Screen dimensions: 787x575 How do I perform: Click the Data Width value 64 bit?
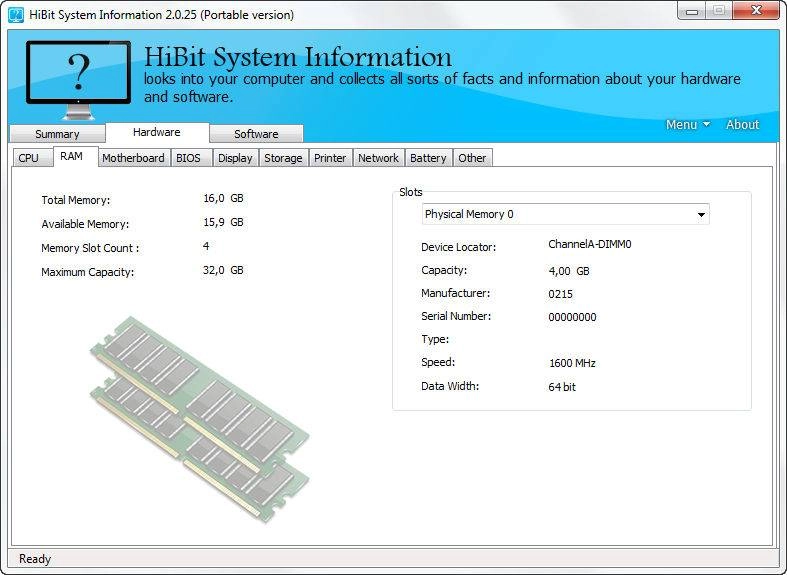562,387
